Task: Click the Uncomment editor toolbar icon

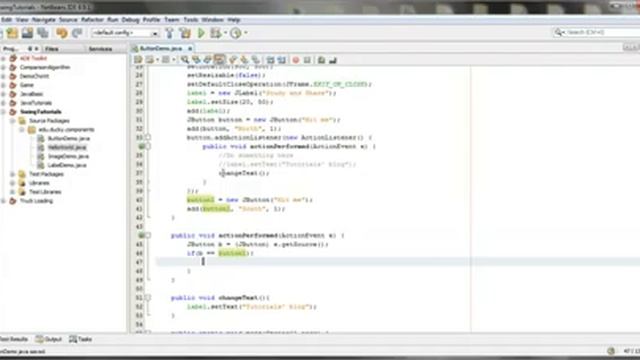Action: (x=333, y=60)
